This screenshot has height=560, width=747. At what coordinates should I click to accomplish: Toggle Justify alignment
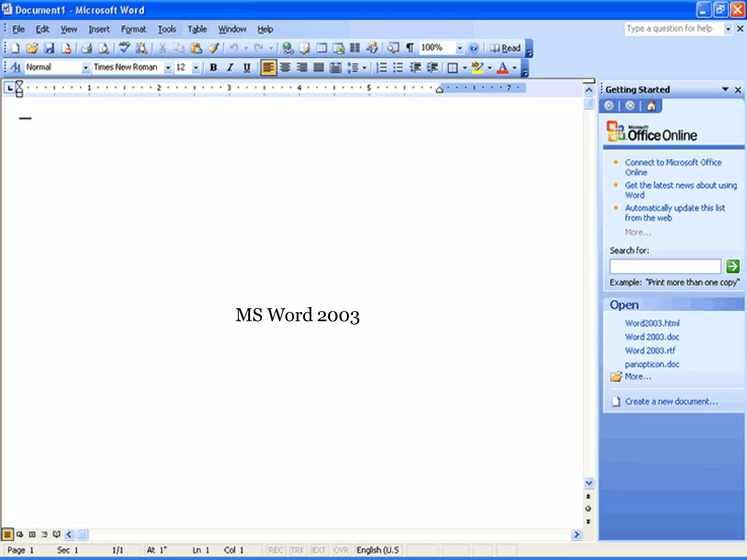coord(319,67)
